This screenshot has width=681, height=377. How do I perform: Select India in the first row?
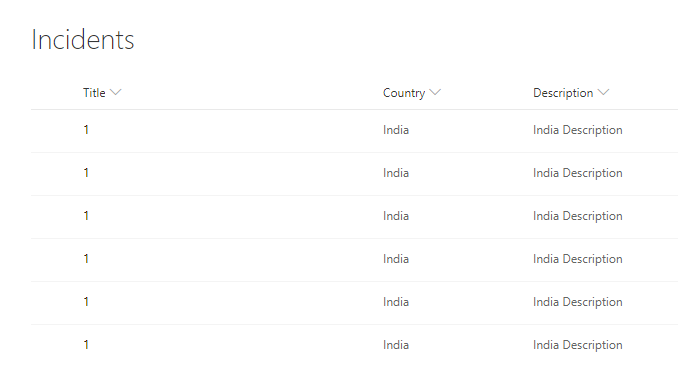click(396, 130)
